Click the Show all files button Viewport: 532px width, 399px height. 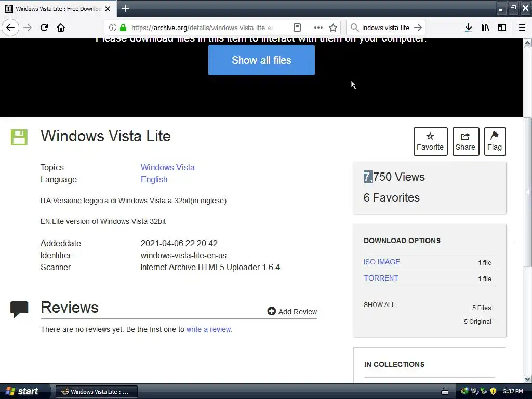261,60
